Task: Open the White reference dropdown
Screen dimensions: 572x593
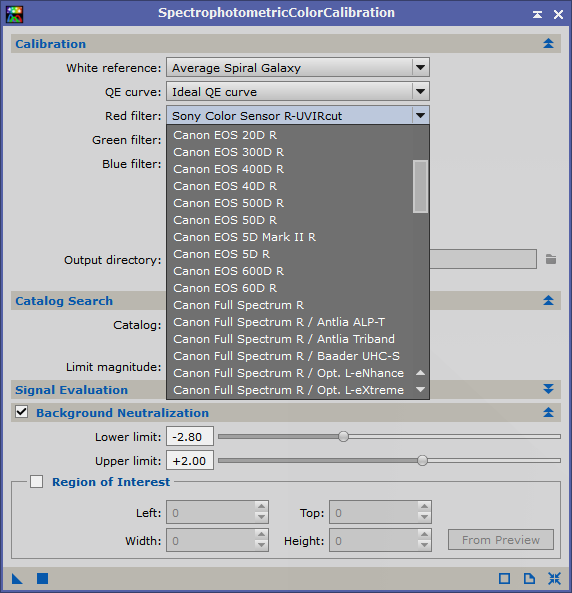Action: 298,68
